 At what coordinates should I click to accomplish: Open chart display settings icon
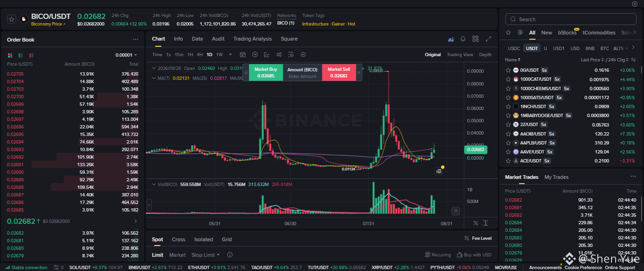(x=291, y=55)
